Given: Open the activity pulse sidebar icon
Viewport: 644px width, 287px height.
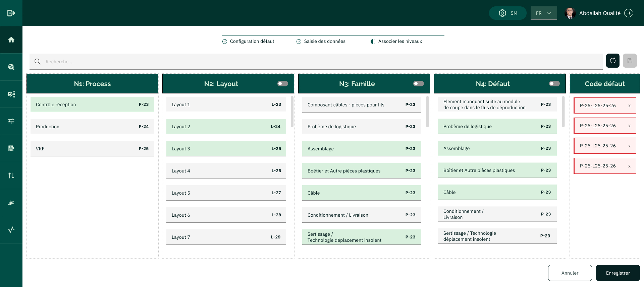Looking at the screenshot, I should pos(11,230).
